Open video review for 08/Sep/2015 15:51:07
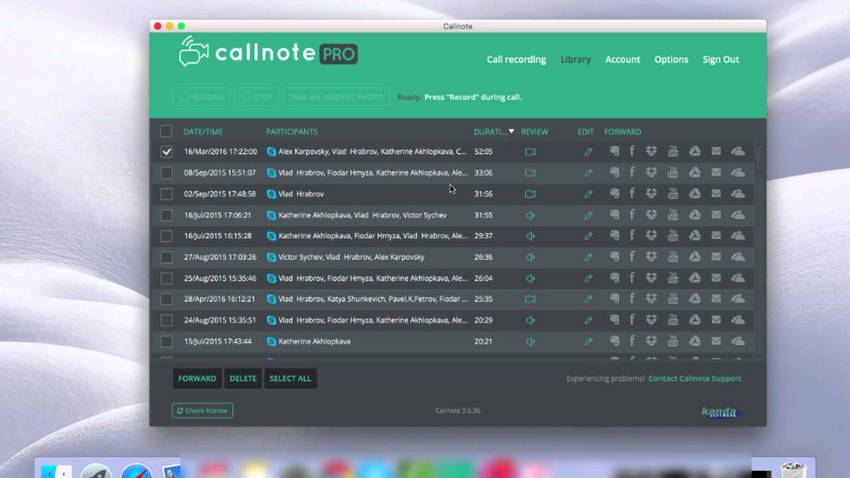Screen dimensions: 850x478 click(x=530, y=173)
